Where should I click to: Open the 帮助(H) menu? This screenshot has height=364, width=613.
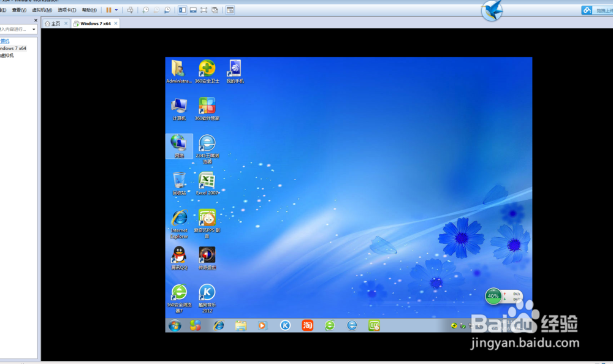(x=89, y=10)
